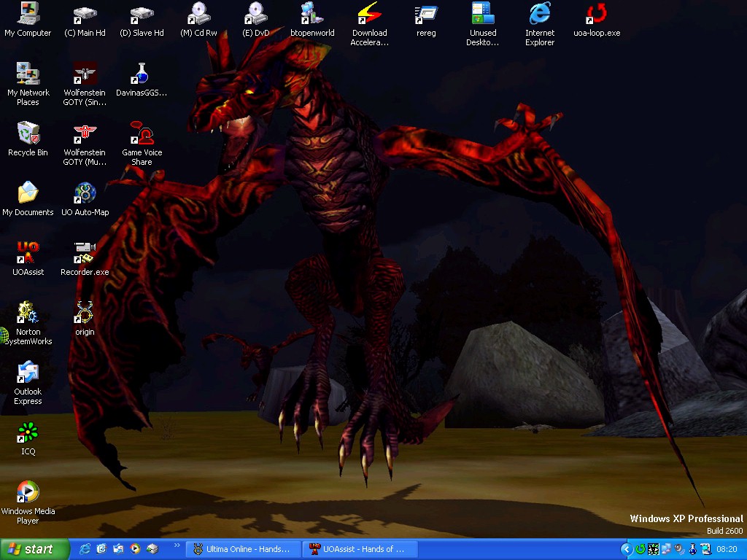This screenshot has width=747, height=560.
Task: Open the Start menu
Action: [x=34, y=549]
